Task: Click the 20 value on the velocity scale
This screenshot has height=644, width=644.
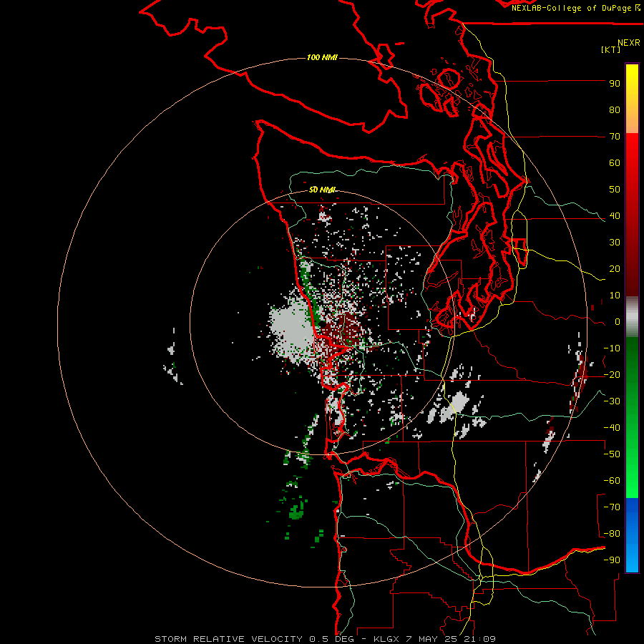Action: (615, 268)
